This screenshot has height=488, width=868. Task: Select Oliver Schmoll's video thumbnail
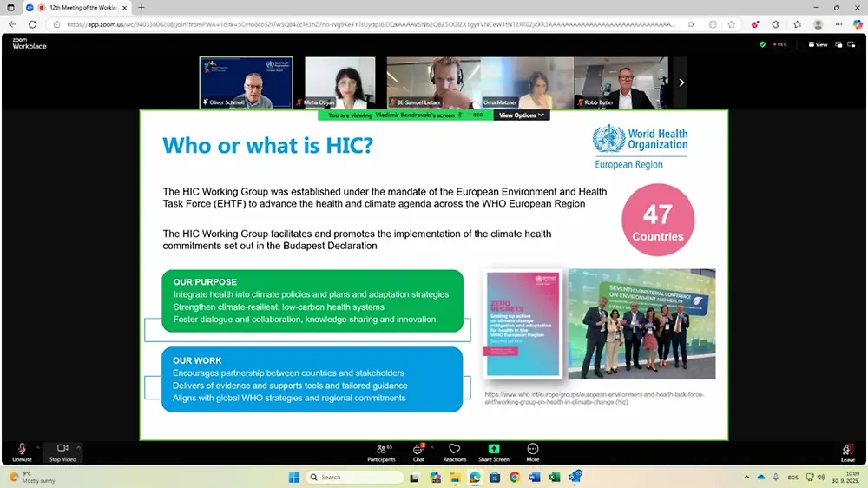[x=247, y=82]
